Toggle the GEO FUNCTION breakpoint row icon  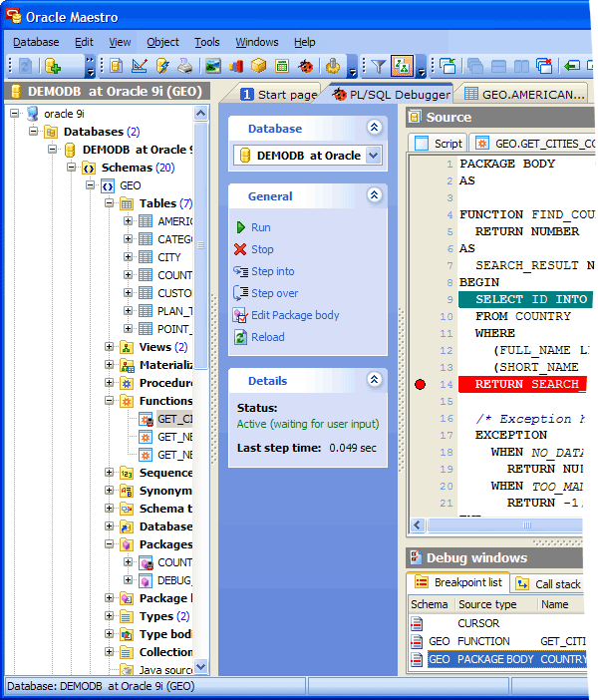coord(418,641)
